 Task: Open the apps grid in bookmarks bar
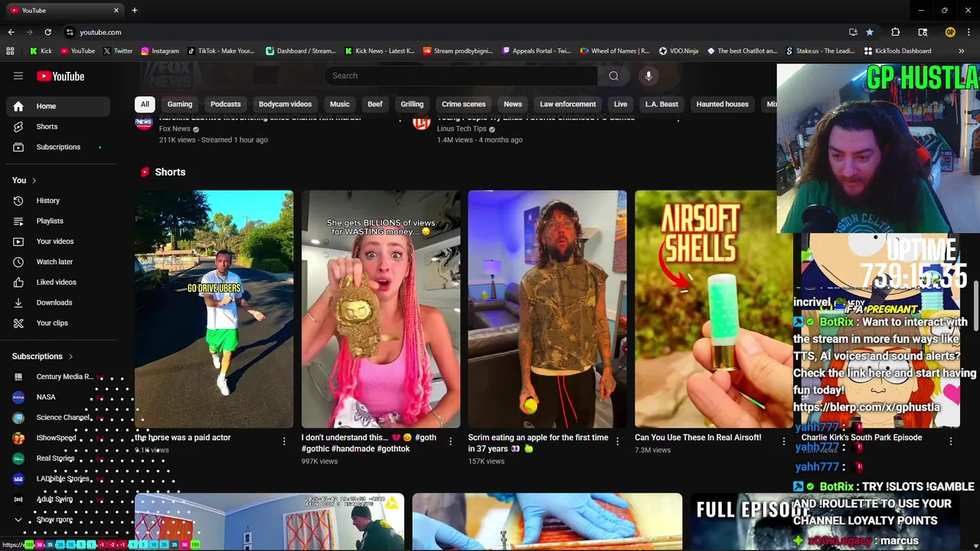pyautogui.click(x=10, y=51)
